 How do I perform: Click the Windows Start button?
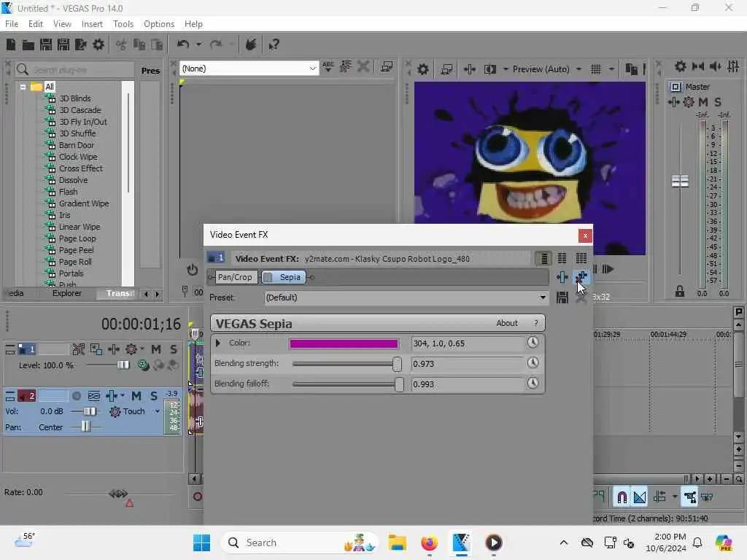pyautogui.click(x=201, y=542)
